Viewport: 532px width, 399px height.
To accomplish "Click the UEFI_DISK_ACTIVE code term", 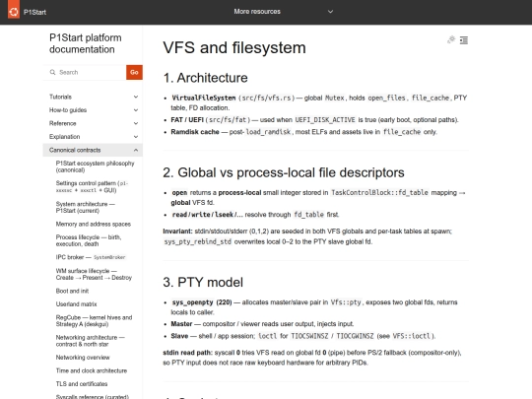I will (x=325, y=120).
